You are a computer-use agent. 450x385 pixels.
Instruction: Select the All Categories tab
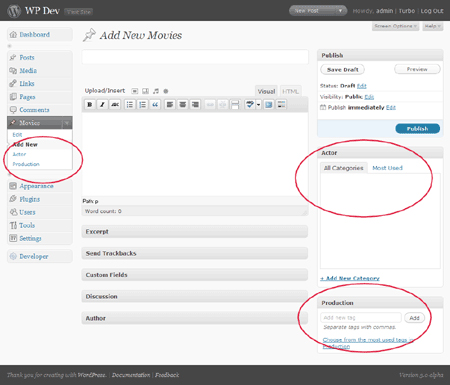344,168
